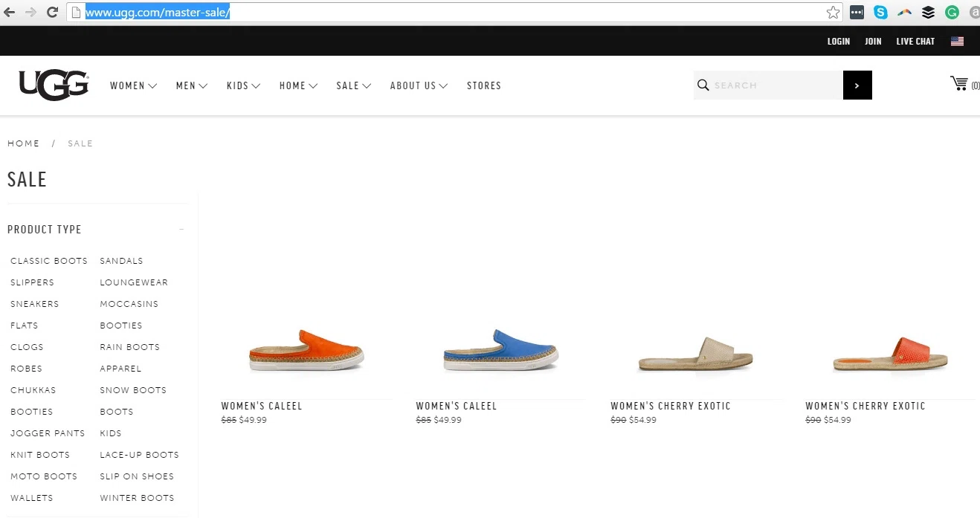Click the LOGIN link
The width and height of the screenshot is (980, 518).
(x=839, y=42)
